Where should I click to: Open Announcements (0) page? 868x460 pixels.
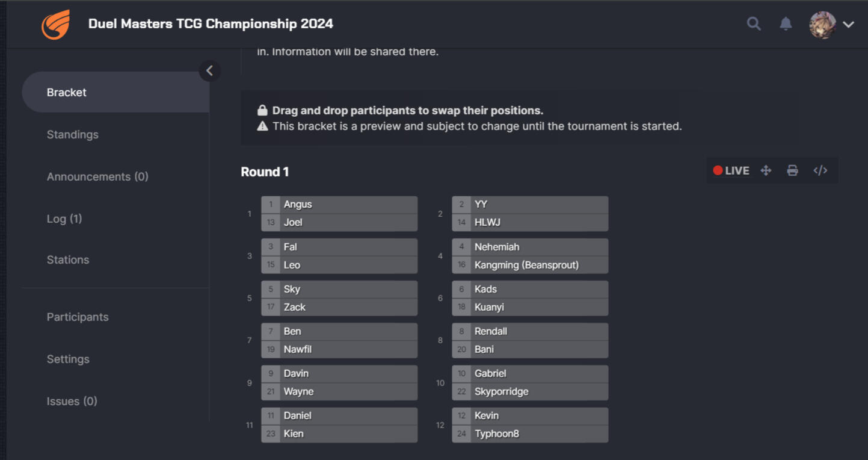pyautogui.click(x=97, y=176)
